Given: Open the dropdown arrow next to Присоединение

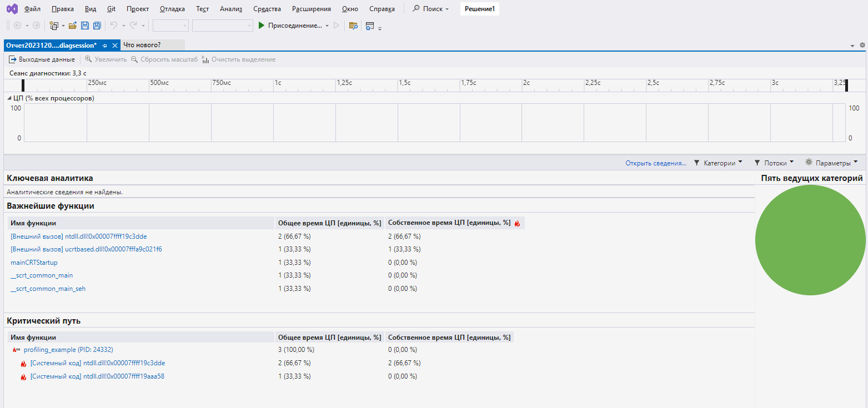Looking at the screenshot, I should [327, 26].
